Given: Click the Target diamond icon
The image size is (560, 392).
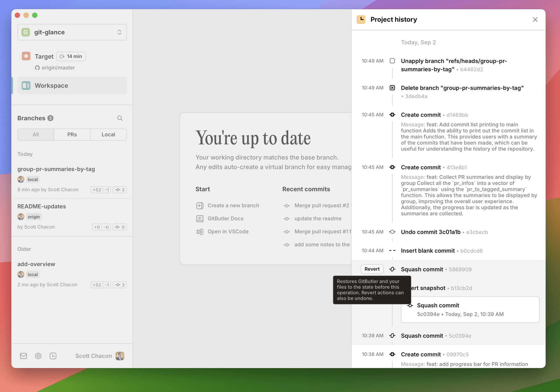Looking at the screenshot, I should 26,56.
